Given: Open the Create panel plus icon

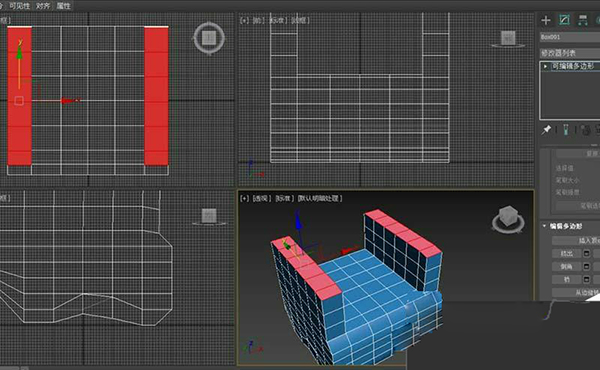Looking at the screenshot, I should click(546, 20).
